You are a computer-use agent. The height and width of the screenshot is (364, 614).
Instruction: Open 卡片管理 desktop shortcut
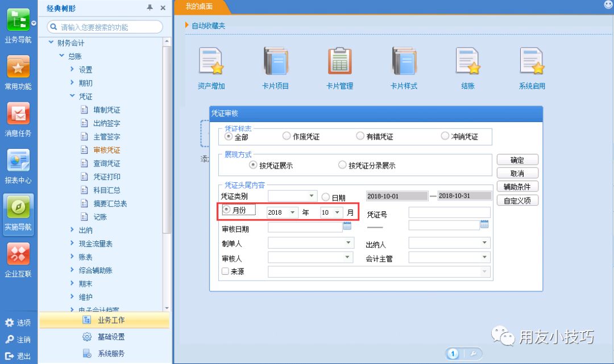[x=339, y=68]
